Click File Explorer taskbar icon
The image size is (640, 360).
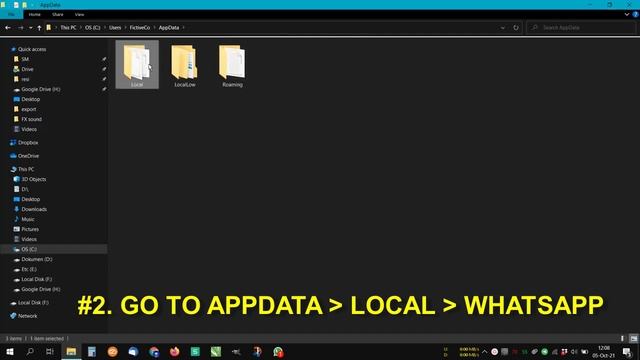(71, 351)
